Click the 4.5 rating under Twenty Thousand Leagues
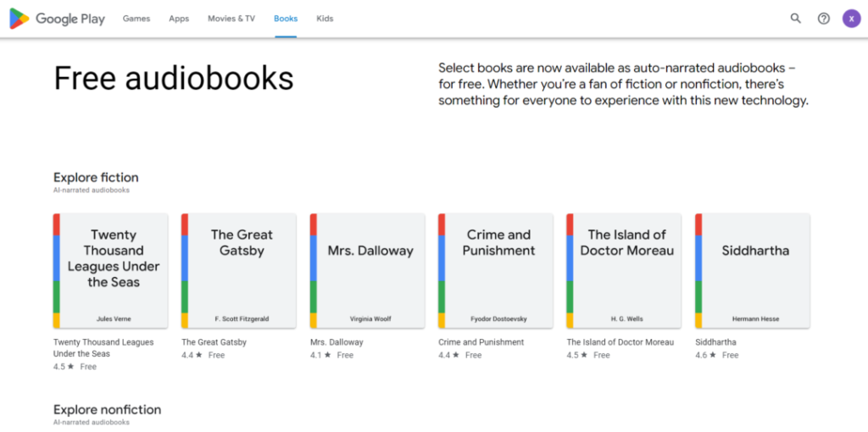868x432 pixels. pyautogui.click(x=63, y=367)
